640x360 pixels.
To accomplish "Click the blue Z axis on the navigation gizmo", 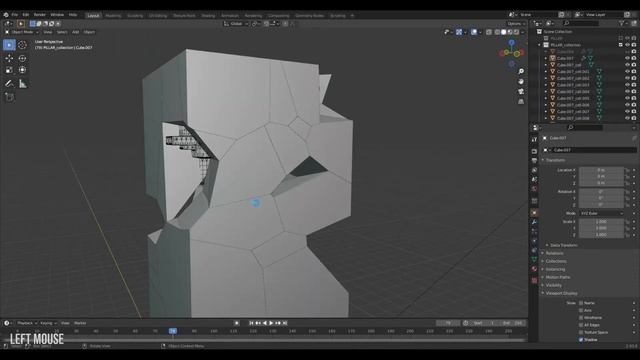I will coord(511,42).
